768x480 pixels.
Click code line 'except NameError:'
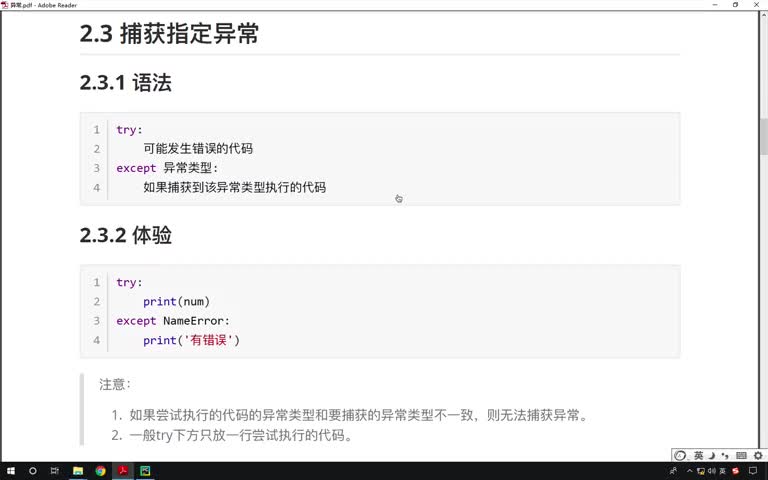tap(173, 321)
